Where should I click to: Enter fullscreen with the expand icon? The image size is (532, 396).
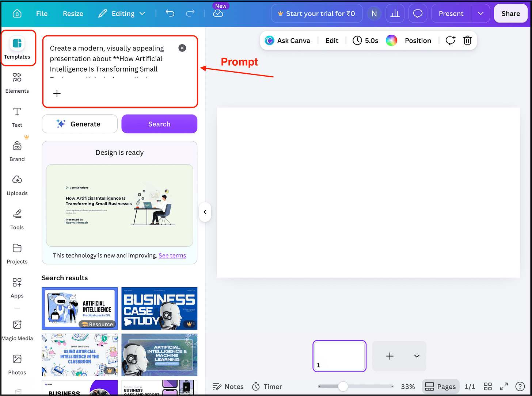coord(504,387)
